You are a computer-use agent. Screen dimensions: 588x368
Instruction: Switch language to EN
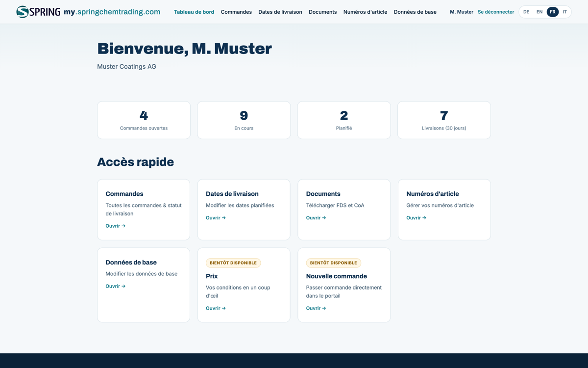pyautogui.click(x=539, y=12)
